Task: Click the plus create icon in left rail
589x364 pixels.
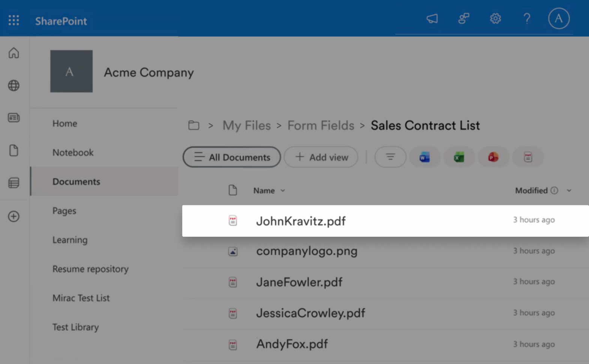Action: pos(14,216)
